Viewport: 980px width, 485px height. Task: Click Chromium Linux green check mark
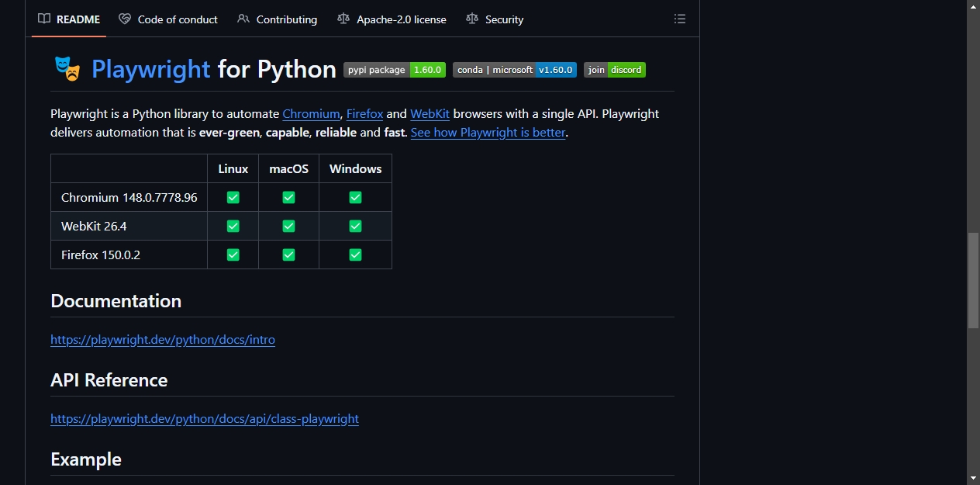coord(233,197)
